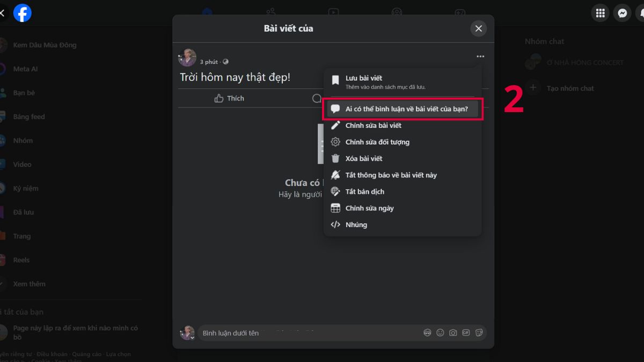Click the sticker icon in comment box

pyautogui.click(x=479, y=333)
